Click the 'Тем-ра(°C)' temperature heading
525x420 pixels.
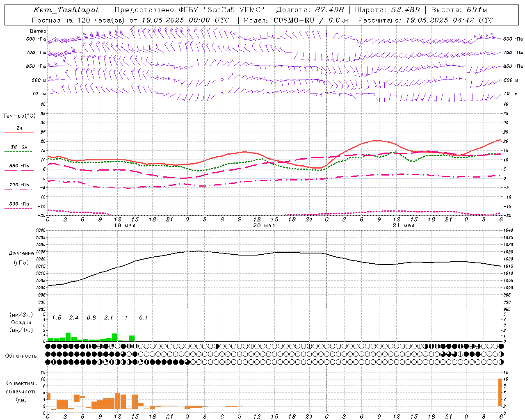[x=19, y=116]
